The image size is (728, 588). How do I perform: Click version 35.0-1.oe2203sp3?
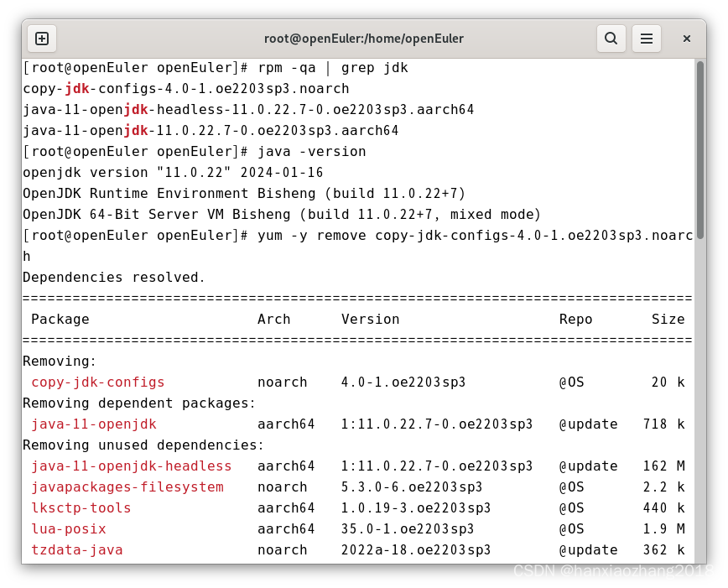[x=407, y=529]
